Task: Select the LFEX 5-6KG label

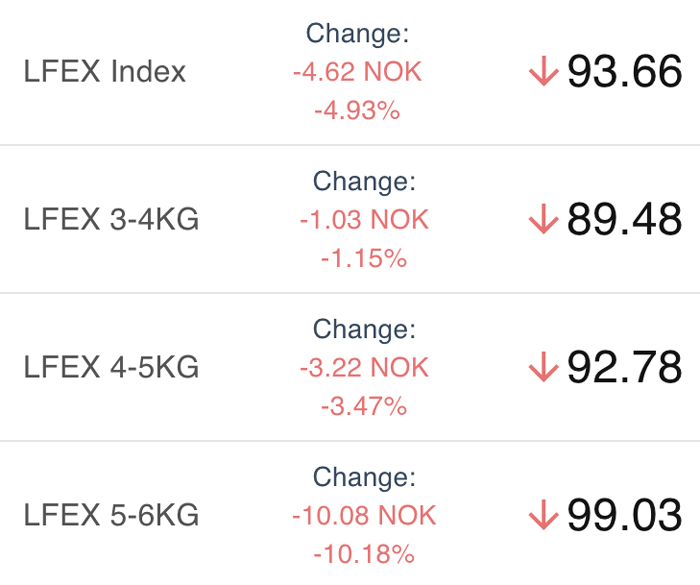Action: (111, 515)
